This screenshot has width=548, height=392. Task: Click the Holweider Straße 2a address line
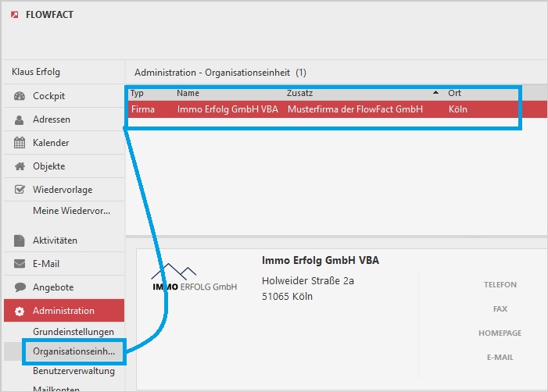click(308, 280)
